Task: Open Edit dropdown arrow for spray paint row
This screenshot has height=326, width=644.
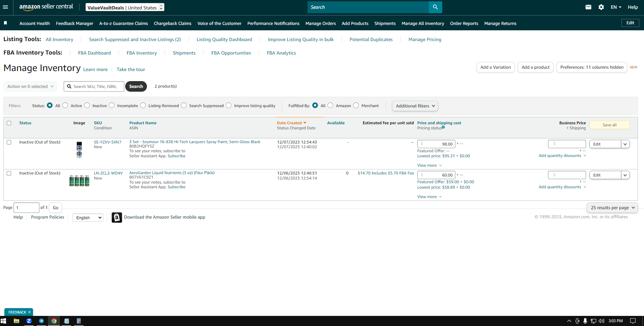Action: tap(625, 144)
